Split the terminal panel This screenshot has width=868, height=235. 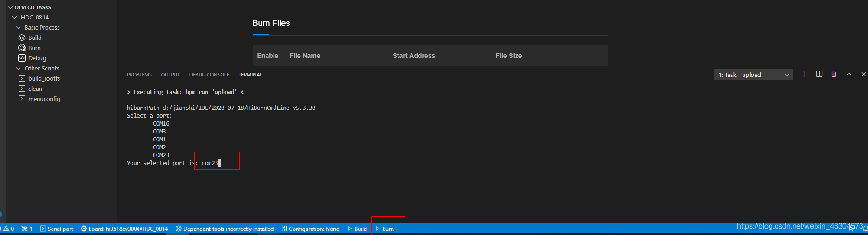coord(819,74)
